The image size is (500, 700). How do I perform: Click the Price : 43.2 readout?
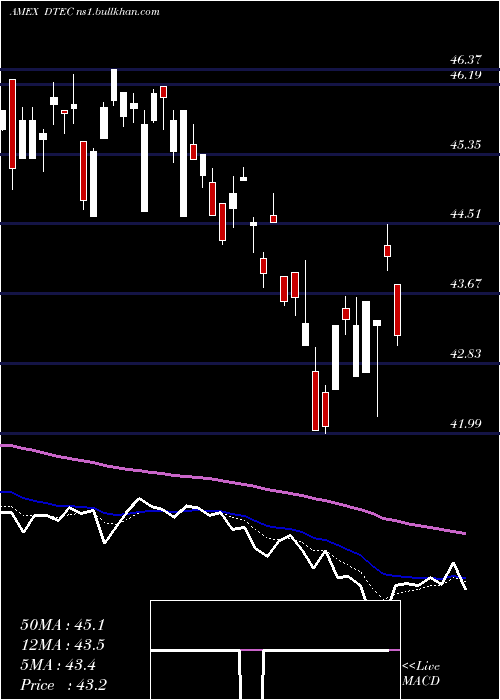(x=62, y=685)
